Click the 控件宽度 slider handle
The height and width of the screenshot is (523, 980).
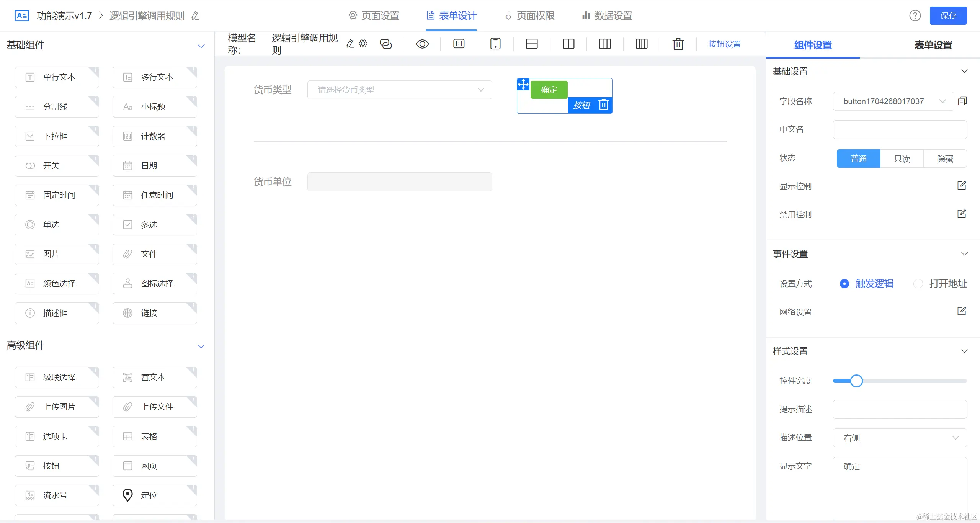point(856,381)
